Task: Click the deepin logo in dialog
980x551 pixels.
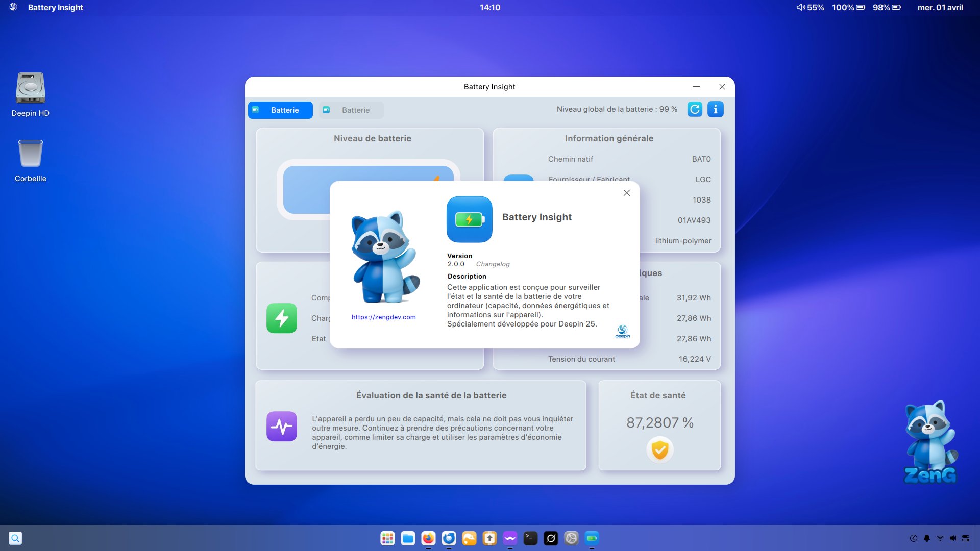Action: 622,332
